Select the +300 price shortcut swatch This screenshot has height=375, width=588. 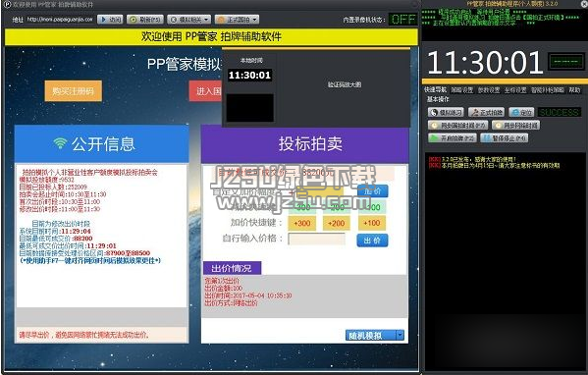click(x=302, y=223)
